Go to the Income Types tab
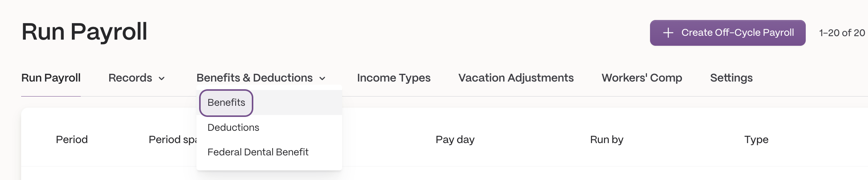Viewport: 868px width, 180px height. [x=394, y=78]
